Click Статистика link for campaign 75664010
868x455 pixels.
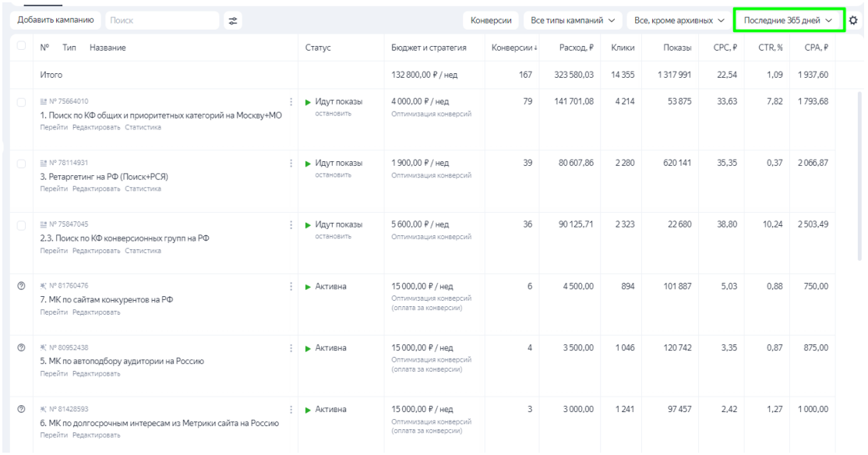(143, 127)
